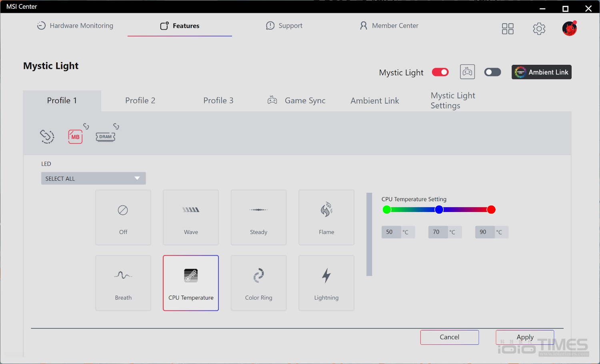Viewport: 600px width, 364px height.
Task: Click the Ambient Link button
Action: click(541, 72)
